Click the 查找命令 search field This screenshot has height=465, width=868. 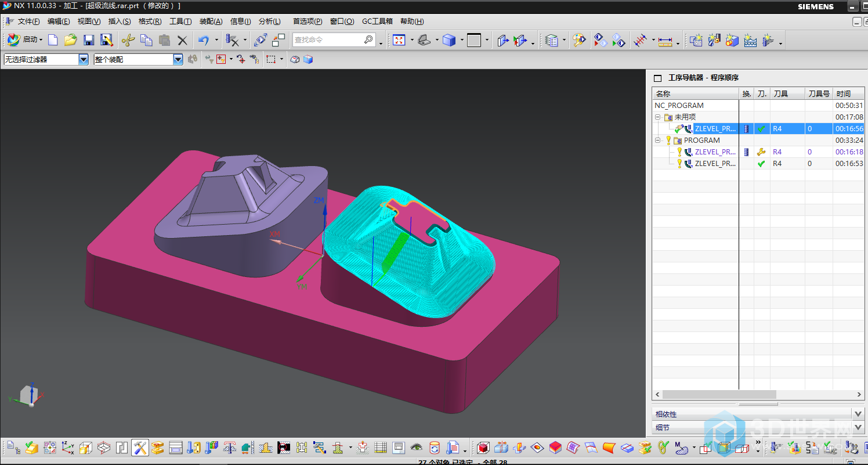pos(328,40)
